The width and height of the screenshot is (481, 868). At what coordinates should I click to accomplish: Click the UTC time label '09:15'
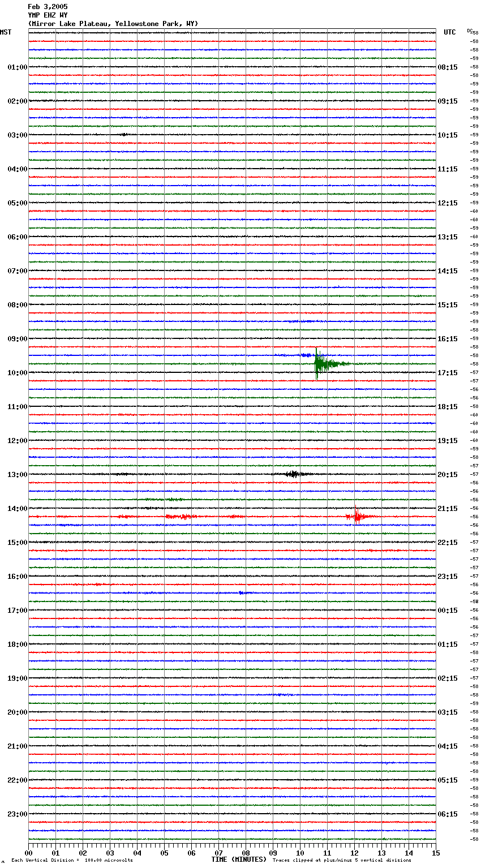448,101
